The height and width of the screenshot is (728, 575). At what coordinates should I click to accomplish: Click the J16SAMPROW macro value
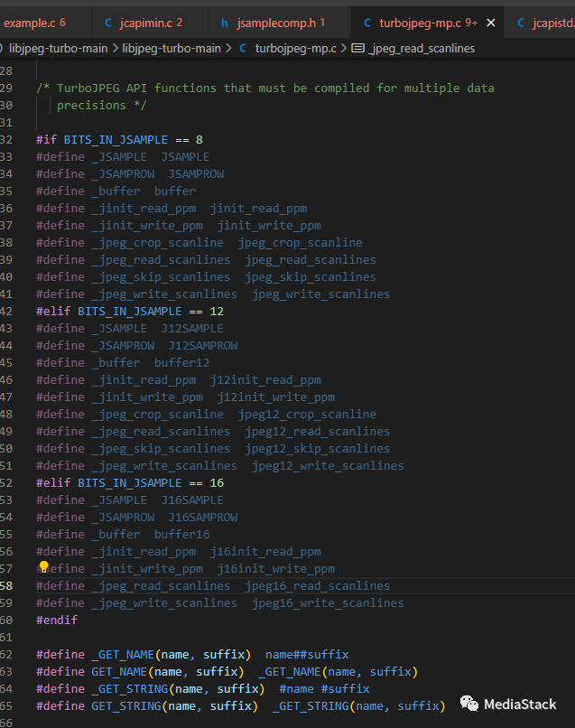[x=202, y=518]
